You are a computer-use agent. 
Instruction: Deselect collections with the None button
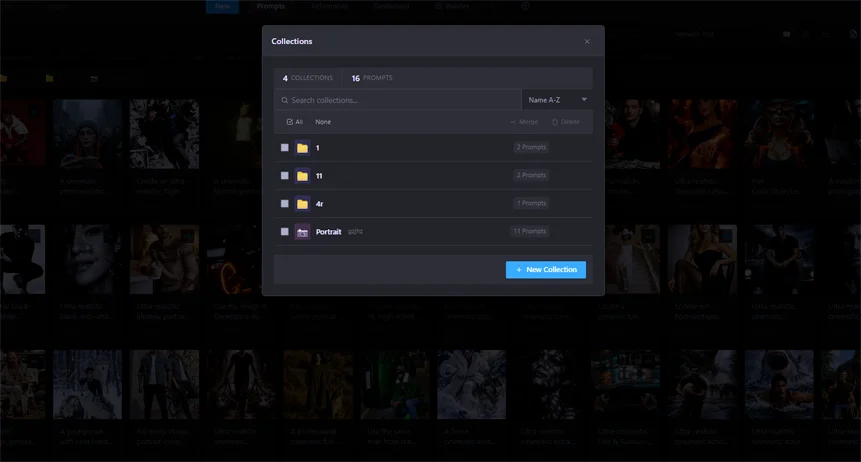pyautogui.click(x=323, y=122)
